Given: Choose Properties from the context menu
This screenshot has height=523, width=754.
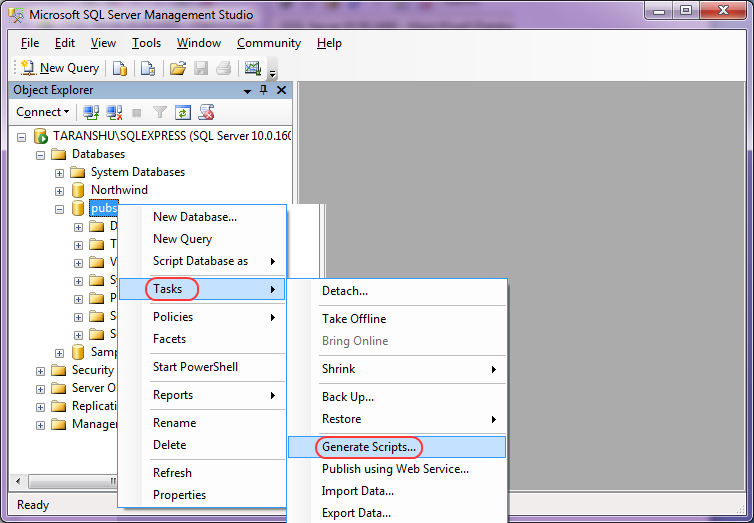Looking at the screenshot, I should pyautogui.click(x=202, y=495).
